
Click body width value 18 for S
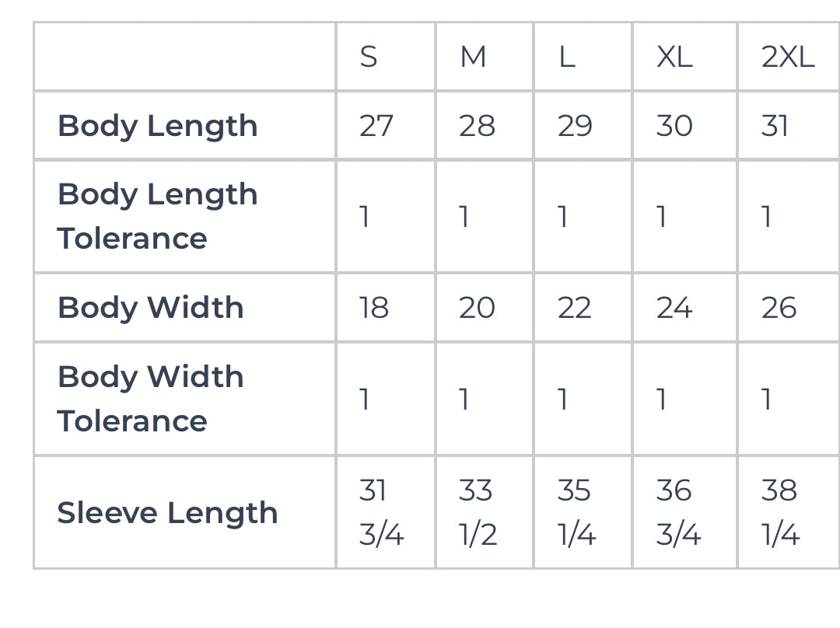(374, 308)
